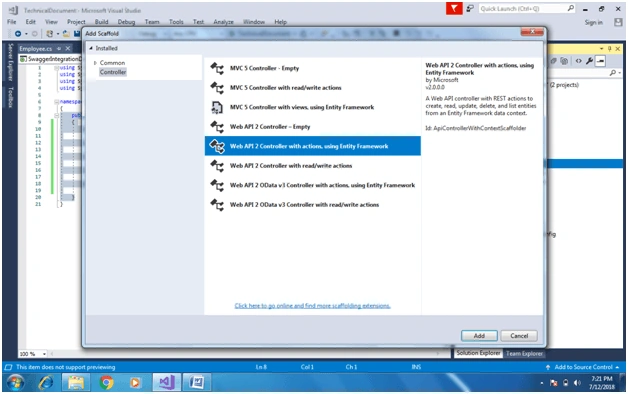Switch to the Team Explorer tab
This screenshot has height=394, width=628.
(524, 354)
